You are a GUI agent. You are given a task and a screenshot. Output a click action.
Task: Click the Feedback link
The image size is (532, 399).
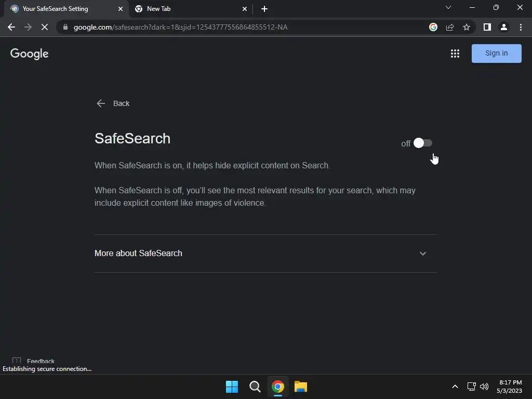[34, 361]
